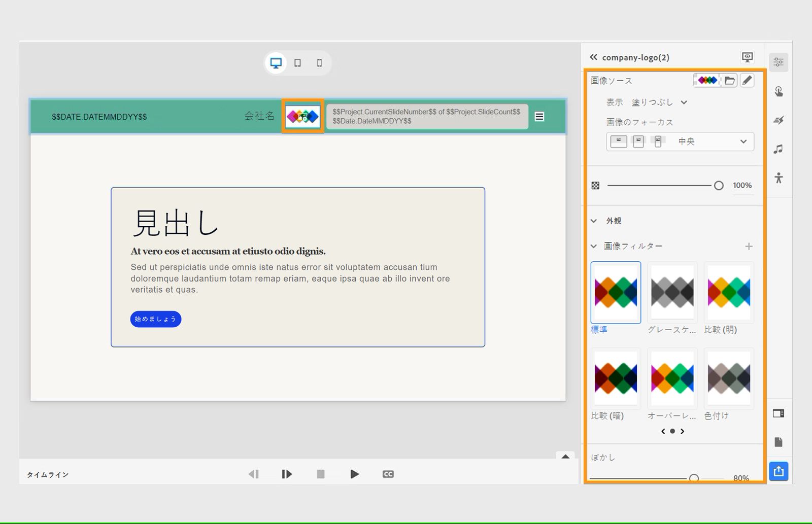Image resolution: width=812 pixels, height=524 pixels.
Task: Open the audio music note panel
Action: [779, 149]
